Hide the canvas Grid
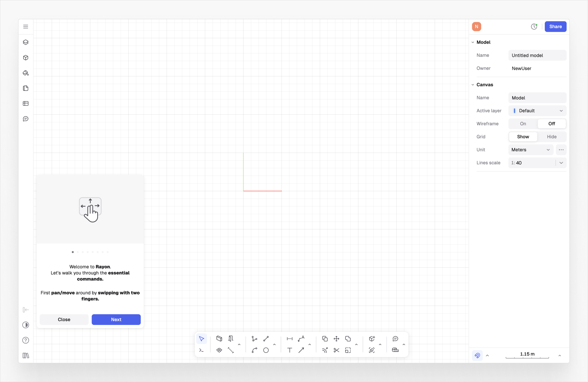 (551, 137)
